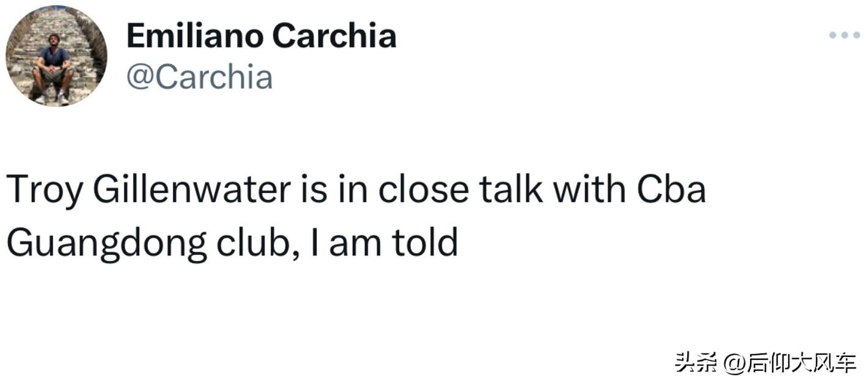Screen dimensions: 868x385
Task: Click "Gillenwater" in the tweet text
Action: (x=191, y=189)
